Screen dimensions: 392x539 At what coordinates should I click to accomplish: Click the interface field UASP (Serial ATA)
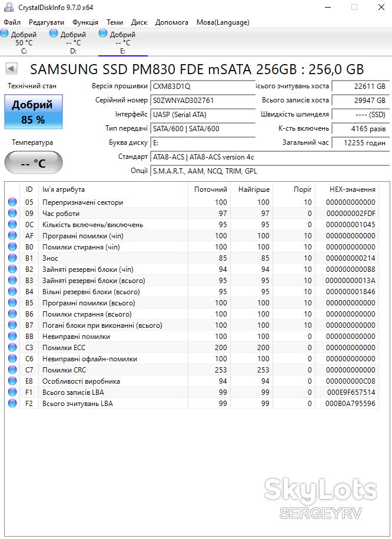click(202, 115)
